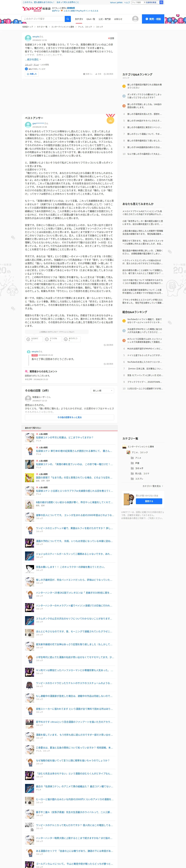Open the Yahoo! JAPAN logo home
The height and width of the screenshot is (868, 186).
[x=32, y=9]
